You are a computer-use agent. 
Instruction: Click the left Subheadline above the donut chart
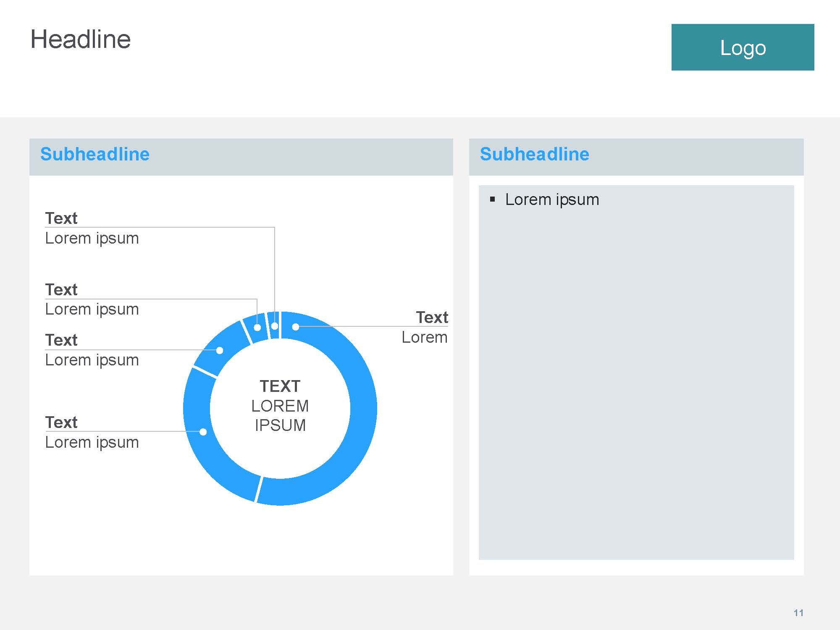tap(95, 154)
